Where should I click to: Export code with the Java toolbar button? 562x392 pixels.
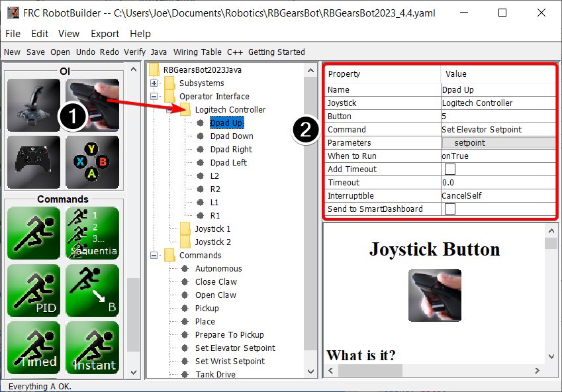click(x=158, y=52)
